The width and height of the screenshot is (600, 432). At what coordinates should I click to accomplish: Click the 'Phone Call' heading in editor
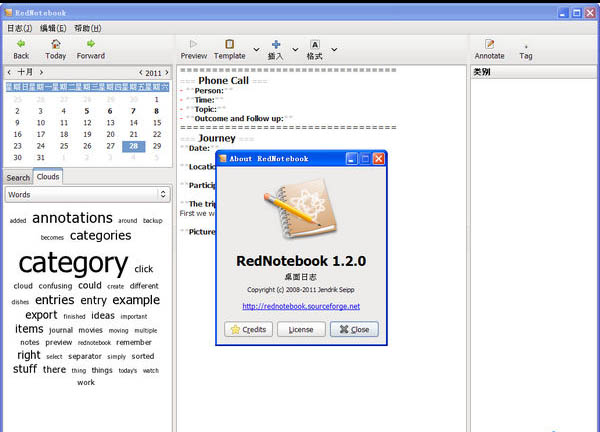coord(223,81)
